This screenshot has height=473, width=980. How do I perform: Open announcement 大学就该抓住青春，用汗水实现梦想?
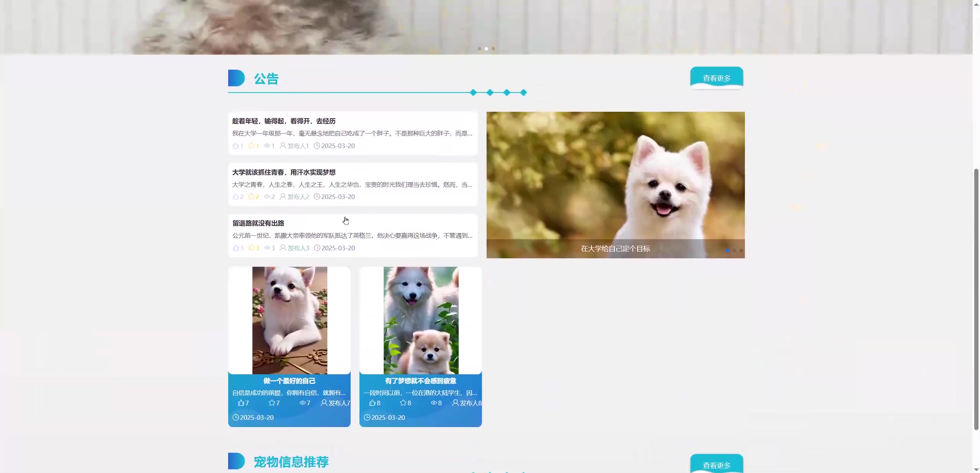[x=284, y=173]
